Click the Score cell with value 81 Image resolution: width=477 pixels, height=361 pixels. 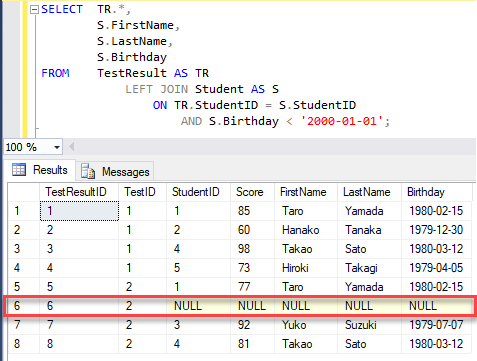[252, 344]
